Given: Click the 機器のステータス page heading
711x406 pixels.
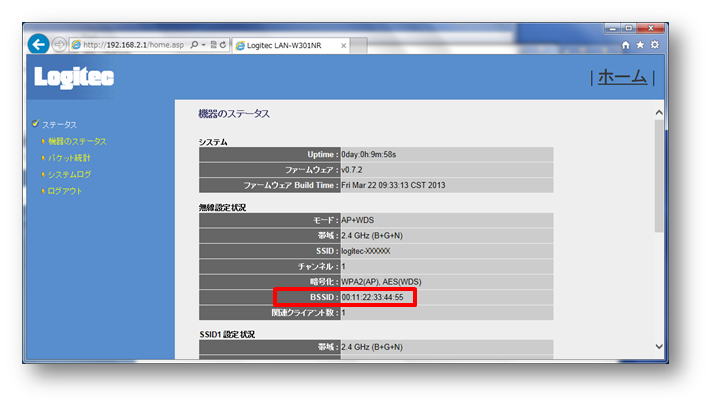Looking at the screenshot, I should click(x=234, y=114).
